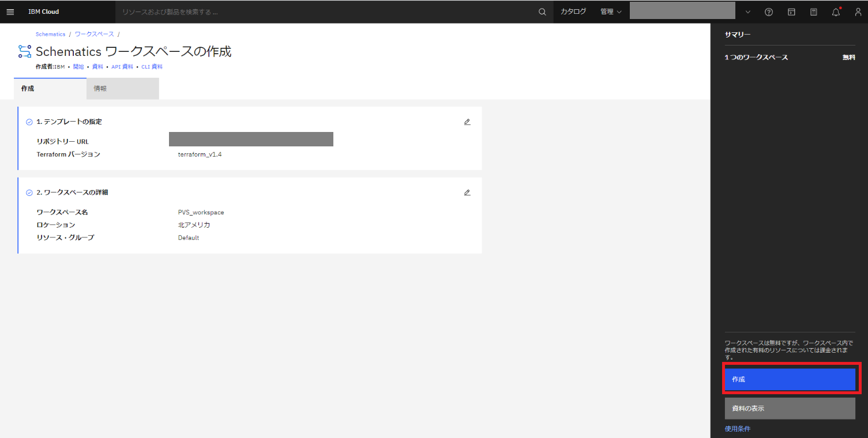Open the help question mark icon

pyautogui.click(x=769, y=12)
